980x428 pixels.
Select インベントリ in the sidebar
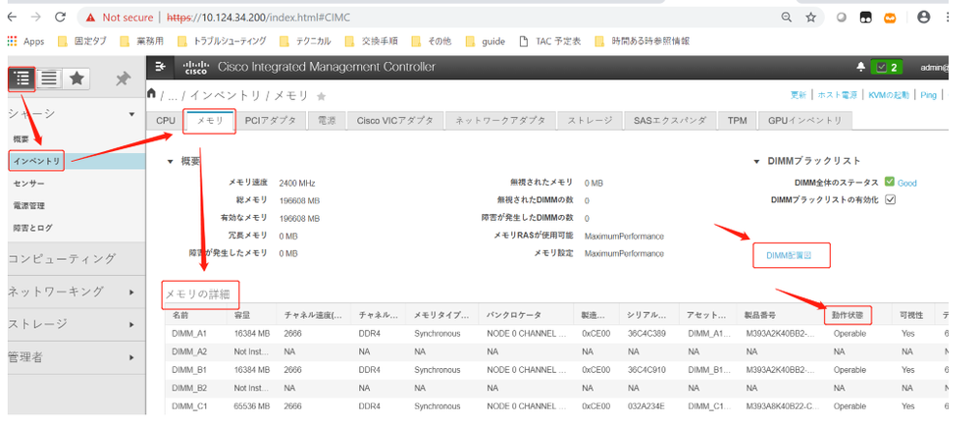click(36, 161)
